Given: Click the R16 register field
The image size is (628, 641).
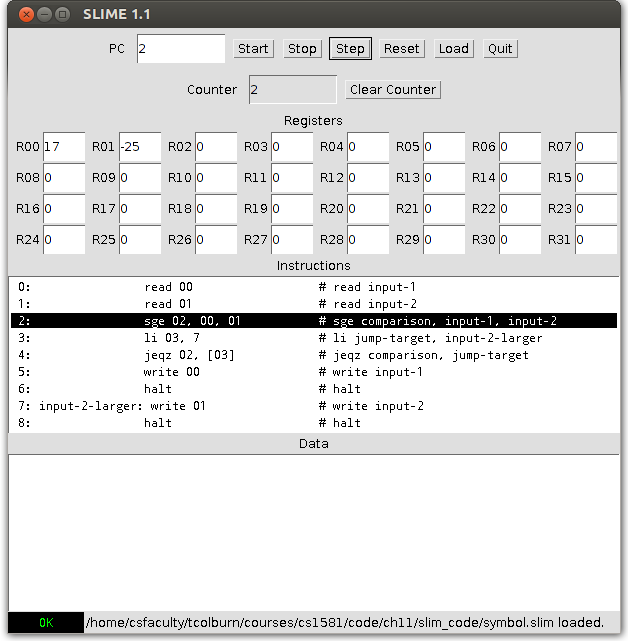Looking at the screenshot, I should pos(64,209).
